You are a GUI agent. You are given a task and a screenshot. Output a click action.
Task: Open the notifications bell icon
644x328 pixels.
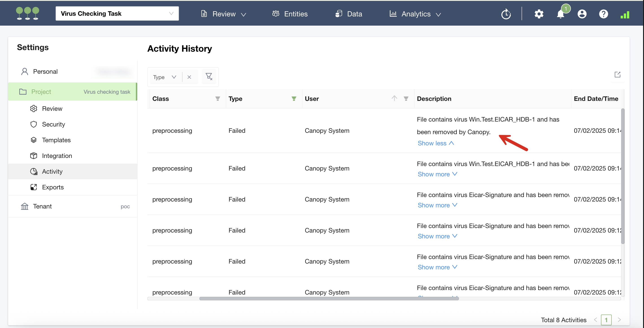point(560,14)
